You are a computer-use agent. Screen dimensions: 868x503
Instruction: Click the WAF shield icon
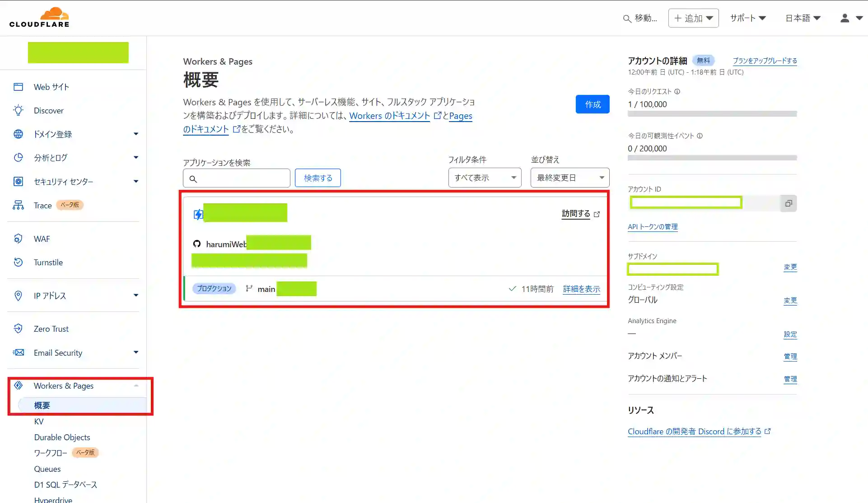point(18,239)
